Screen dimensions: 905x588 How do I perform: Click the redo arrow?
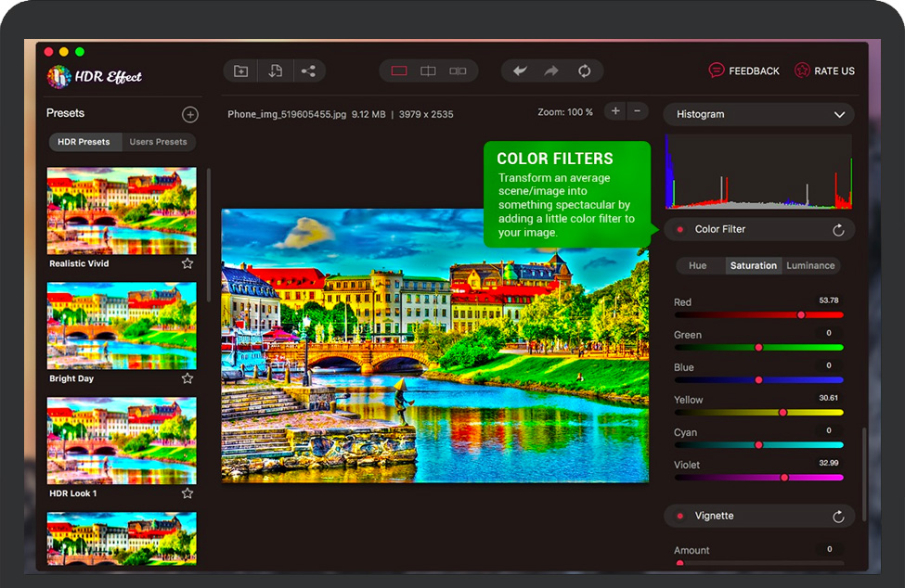pyautogui.click(x=551, y=71)
